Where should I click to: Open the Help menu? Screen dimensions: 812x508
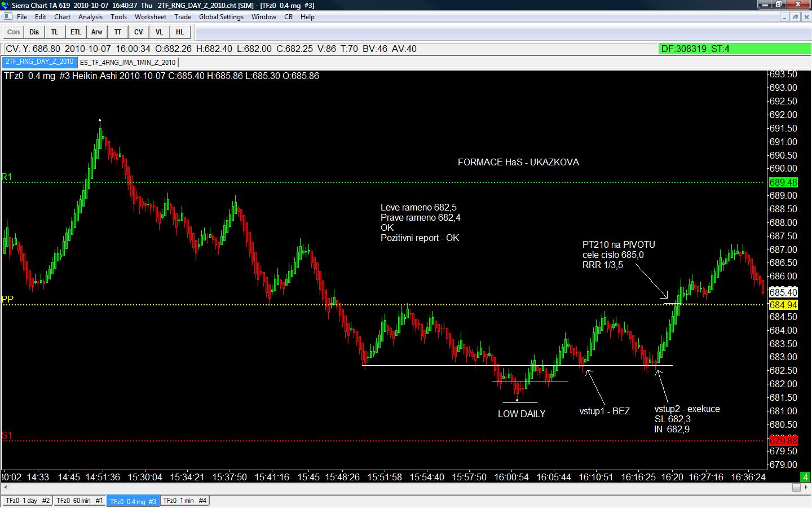[x=307, y=17]
